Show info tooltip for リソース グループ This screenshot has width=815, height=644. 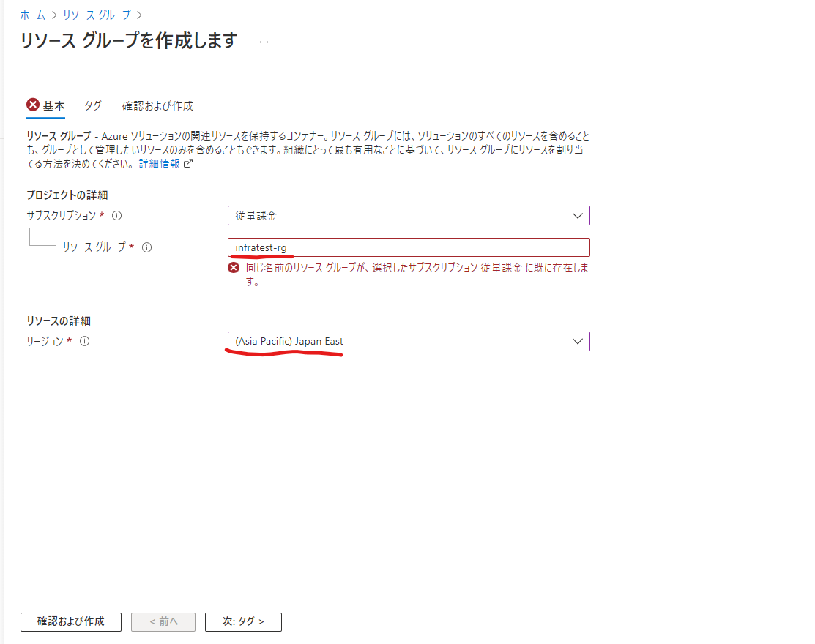147,247
